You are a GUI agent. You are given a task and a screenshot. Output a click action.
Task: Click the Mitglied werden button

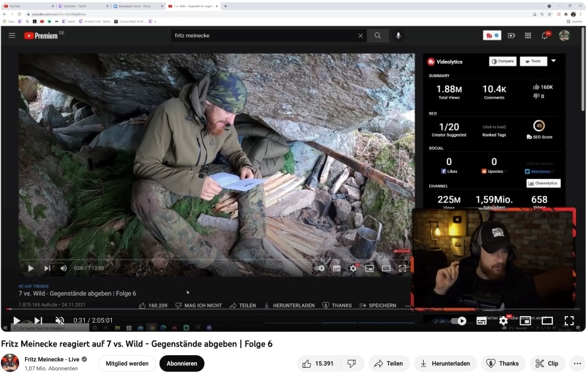pos(127,363)
